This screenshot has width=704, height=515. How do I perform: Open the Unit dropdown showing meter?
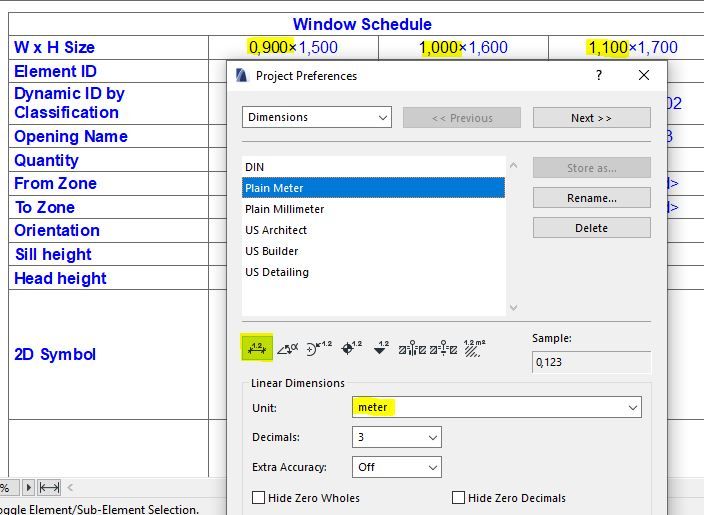pos(497,407)
